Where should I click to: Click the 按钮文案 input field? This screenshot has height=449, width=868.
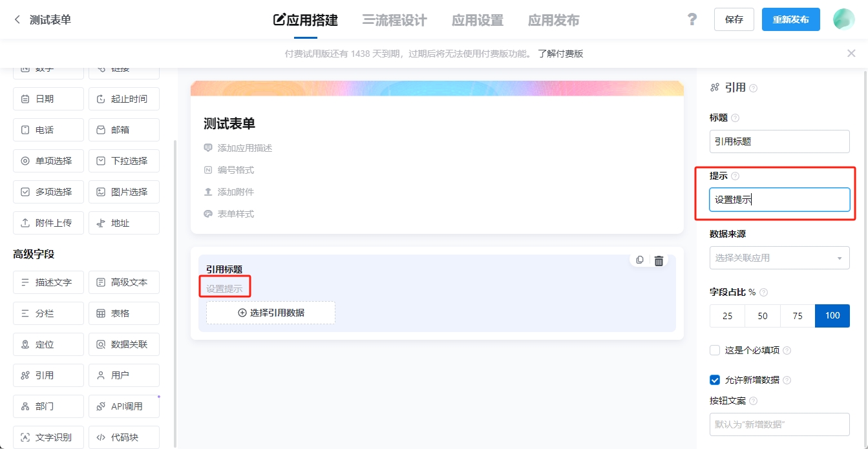click(779, 424)
